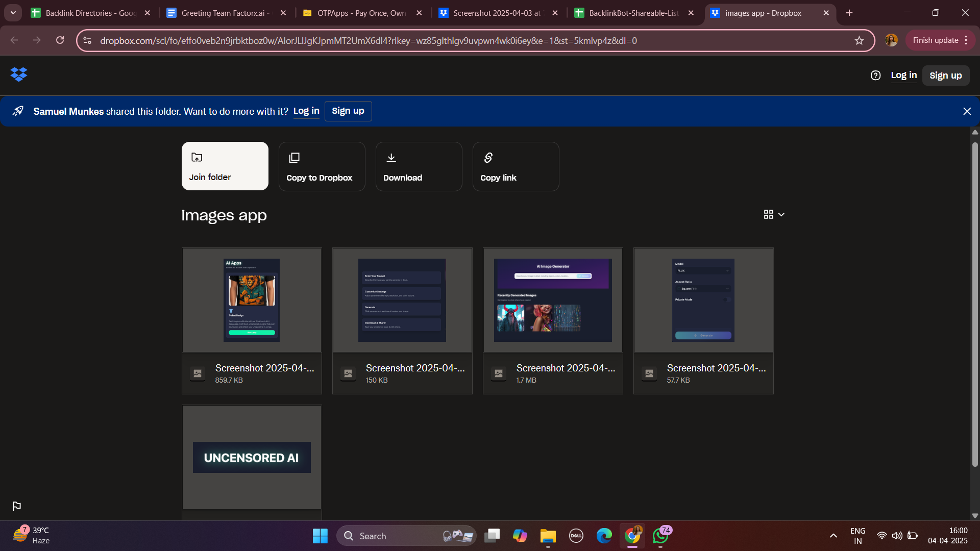Open the Windows Start menu
Image resolution: width=980 pixels, height=551 pixels.
pos(320,536)
